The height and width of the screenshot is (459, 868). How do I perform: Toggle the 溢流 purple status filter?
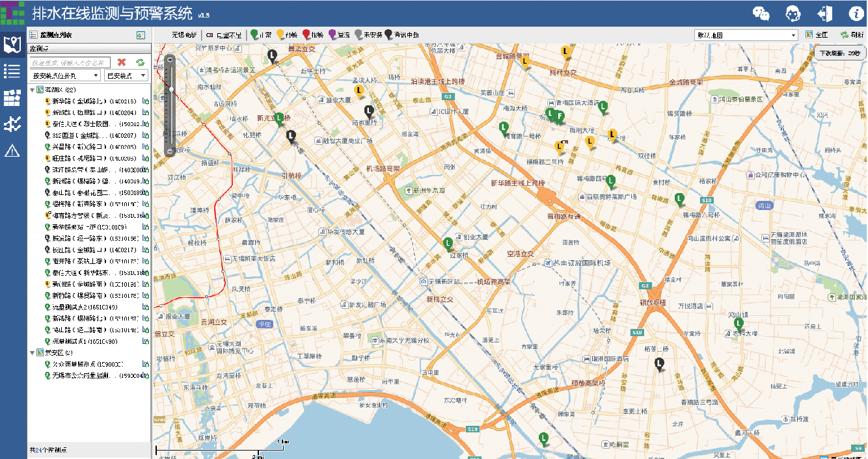click(x=339, y=35)
